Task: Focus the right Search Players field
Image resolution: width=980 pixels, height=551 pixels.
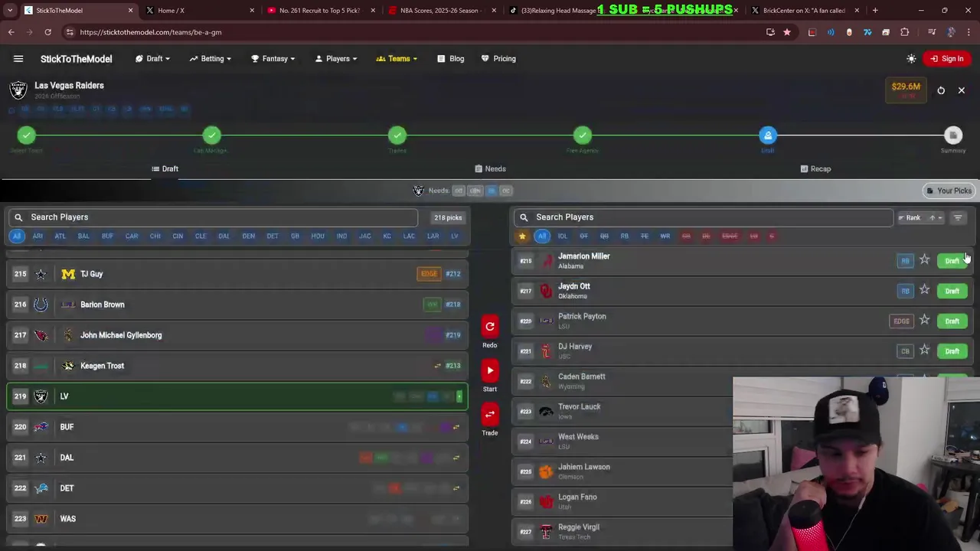Action: 703,217
